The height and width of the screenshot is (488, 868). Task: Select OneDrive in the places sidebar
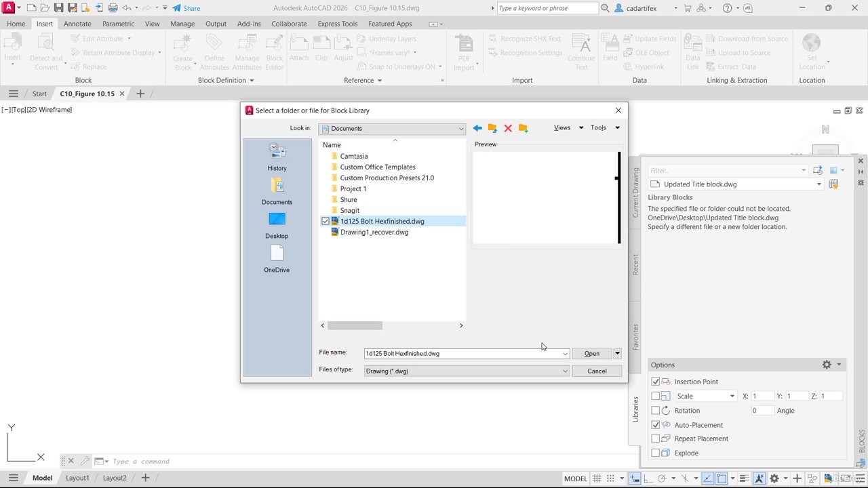[x=277, y=259]
